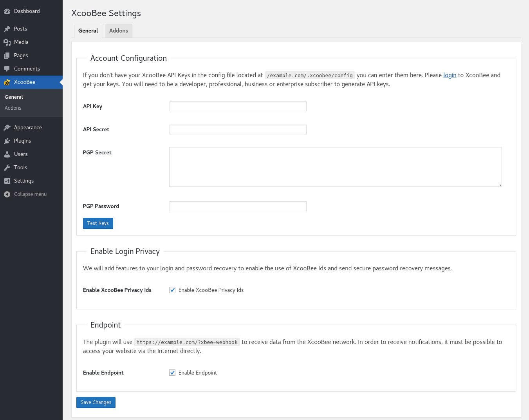Click the Dashboard gauge icon

(x=7, y=11)
